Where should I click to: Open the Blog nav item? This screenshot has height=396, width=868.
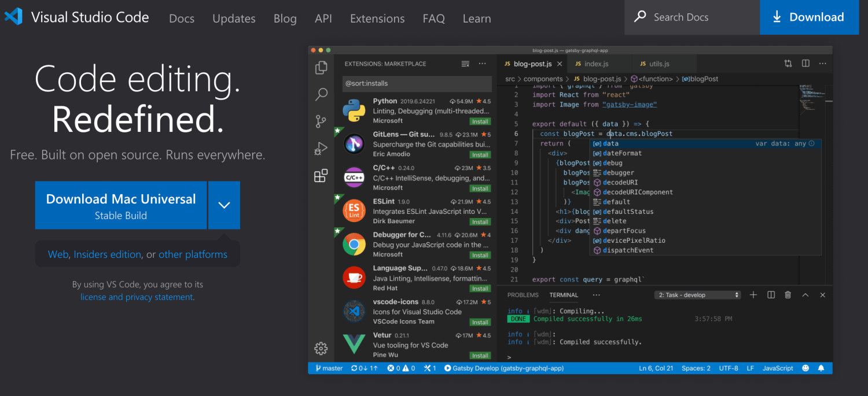(x=285, y=18)
